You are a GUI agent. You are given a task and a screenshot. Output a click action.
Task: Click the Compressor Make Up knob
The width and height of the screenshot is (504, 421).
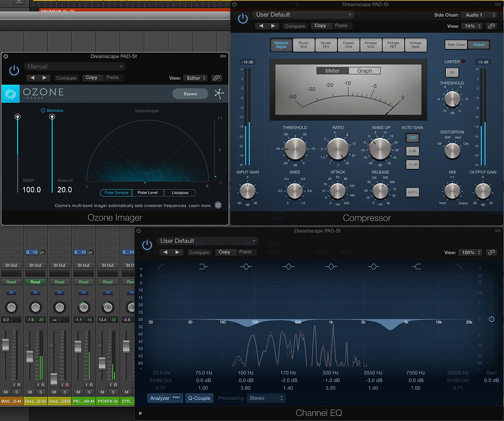tap(380, 149)
